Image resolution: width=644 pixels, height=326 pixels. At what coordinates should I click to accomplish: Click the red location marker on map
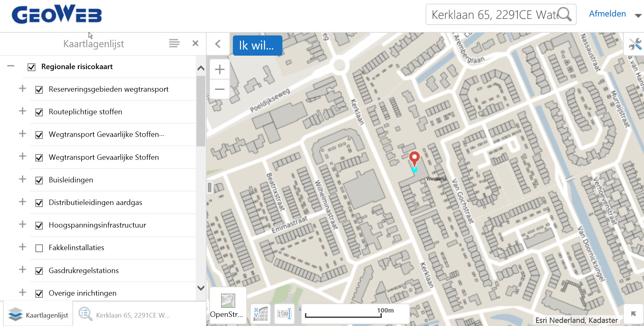414,159
